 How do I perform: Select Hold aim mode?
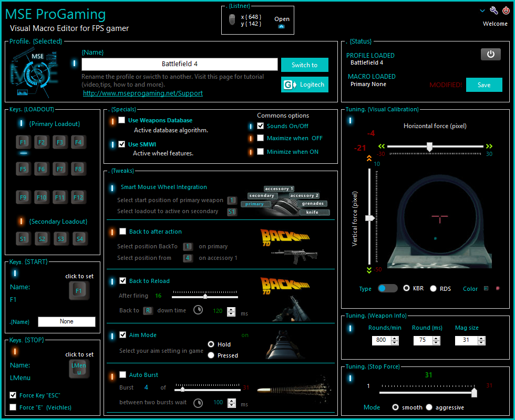click(211, 344)
